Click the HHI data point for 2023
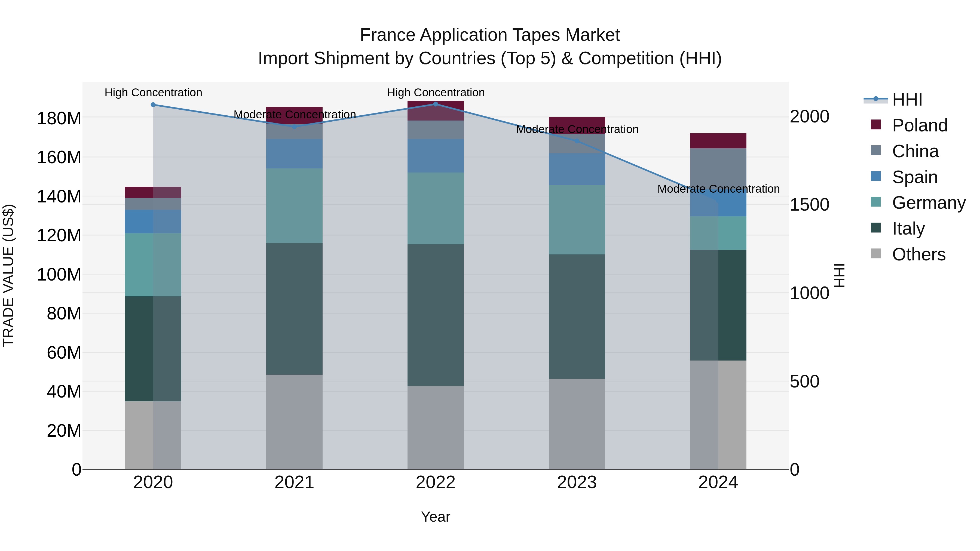Image resolution: width=980 pixels, height=551 pixels. point(577,141)
